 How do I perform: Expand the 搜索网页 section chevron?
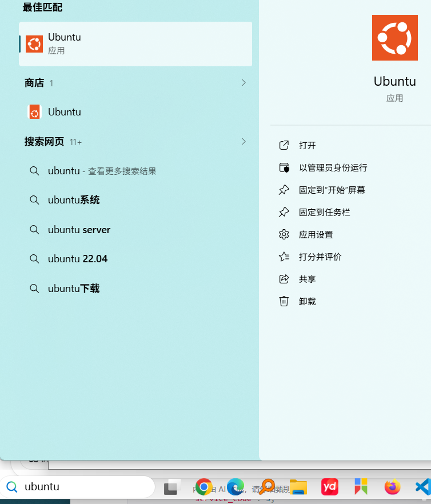click(x=244, y=142)
